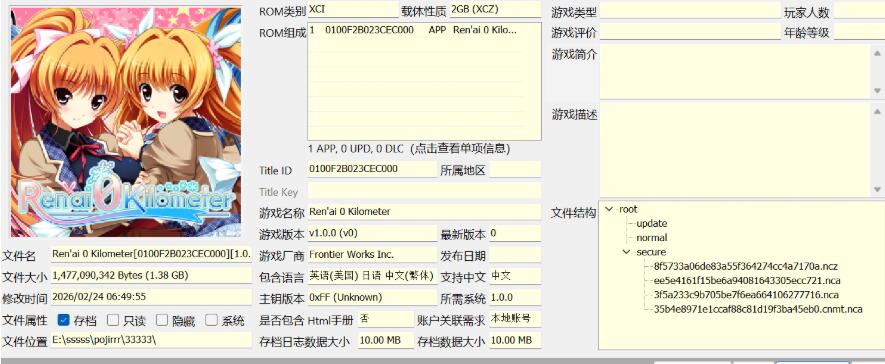885x364 pixels.
Task: Enable the 隐藏 hidden checkbox
Action: [x=162, y=320]
